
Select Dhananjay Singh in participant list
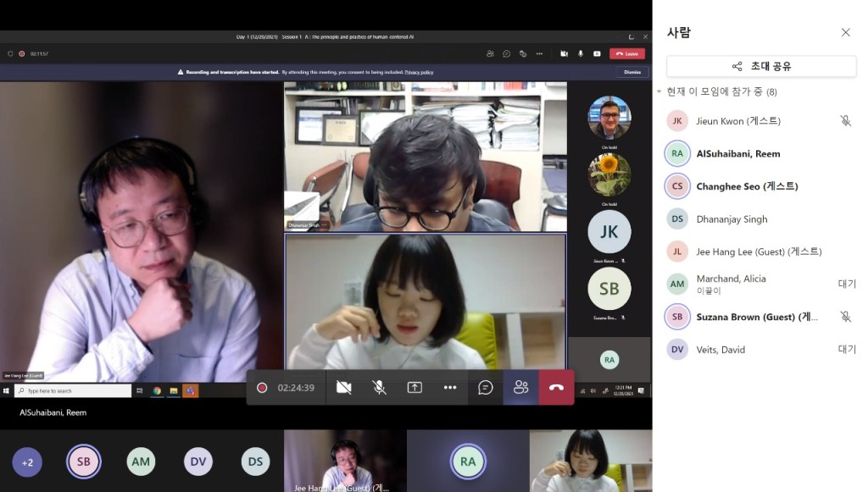(x=732, y=219)
